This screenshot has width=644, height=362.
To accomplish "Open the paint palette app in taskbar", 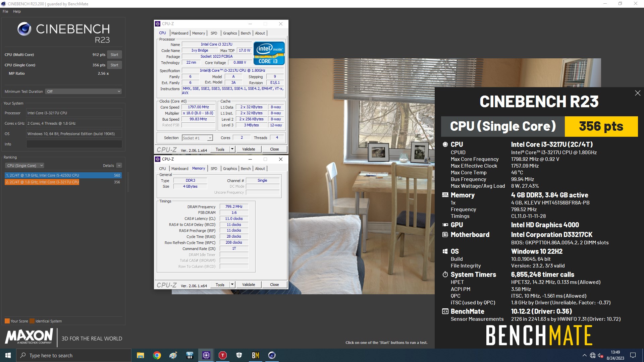I will click(x=173, y=355).
